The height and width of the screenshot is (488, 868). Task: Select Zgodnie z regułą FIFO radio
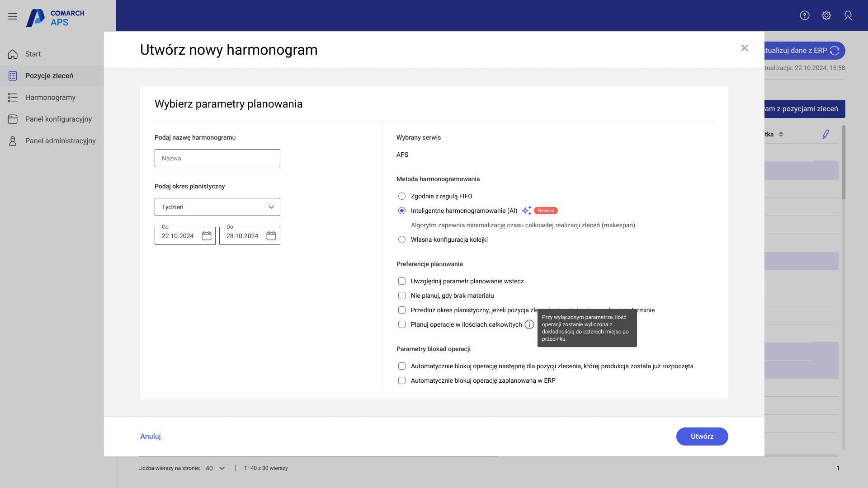[x=402, y=196]
